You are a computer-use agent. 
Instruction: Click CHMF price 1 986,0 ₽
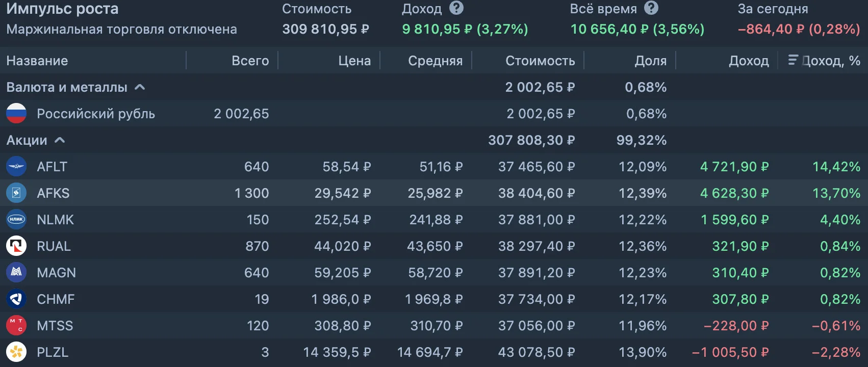click(341, 299)
